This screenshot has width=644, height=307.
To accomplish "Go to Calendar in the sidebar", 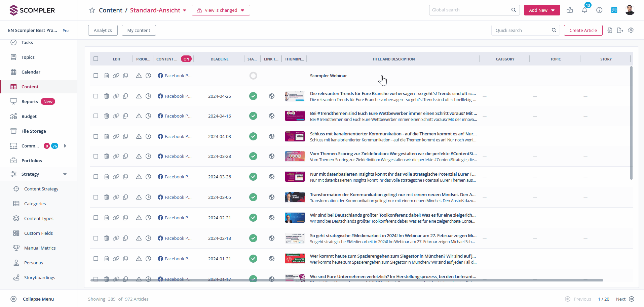I will point(31,72).
